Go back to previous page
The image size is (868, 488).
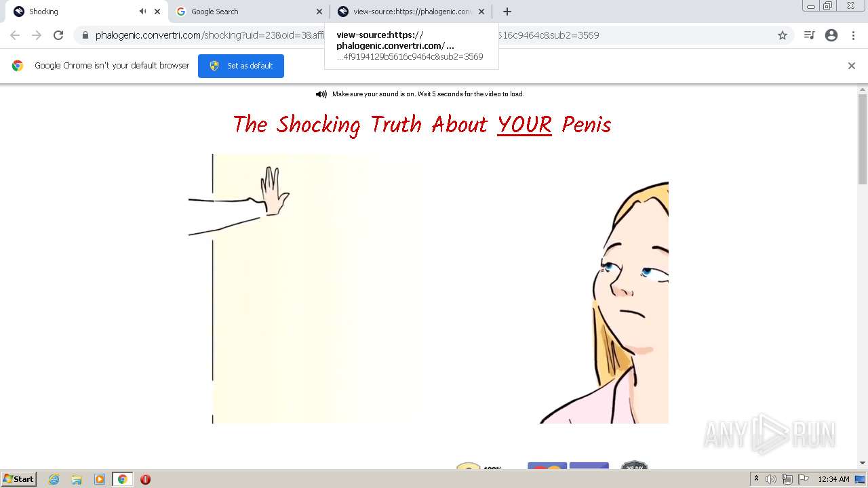15,35
